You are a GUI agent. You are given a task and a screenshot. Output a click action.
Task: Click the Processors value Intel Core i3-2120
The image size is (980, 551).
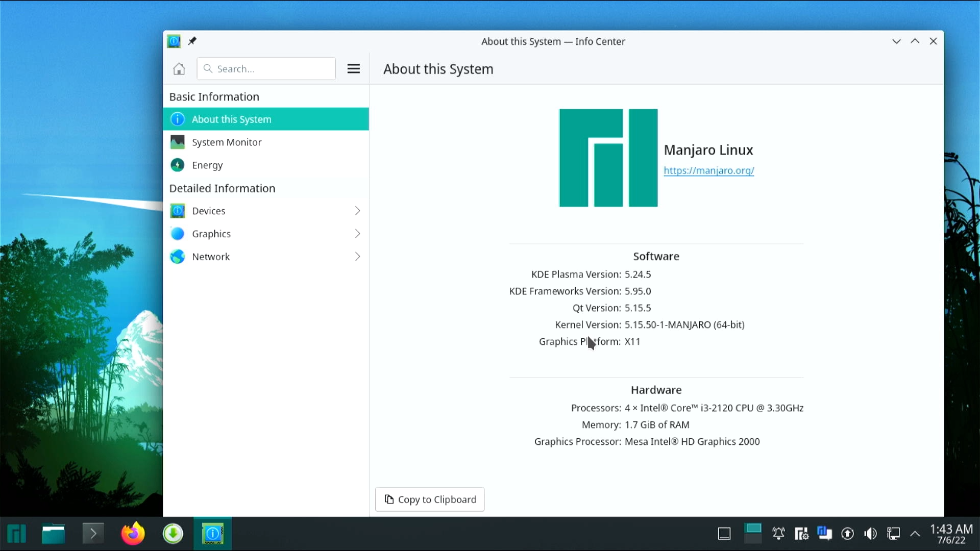pyautogui.click(x=714, y=408)
